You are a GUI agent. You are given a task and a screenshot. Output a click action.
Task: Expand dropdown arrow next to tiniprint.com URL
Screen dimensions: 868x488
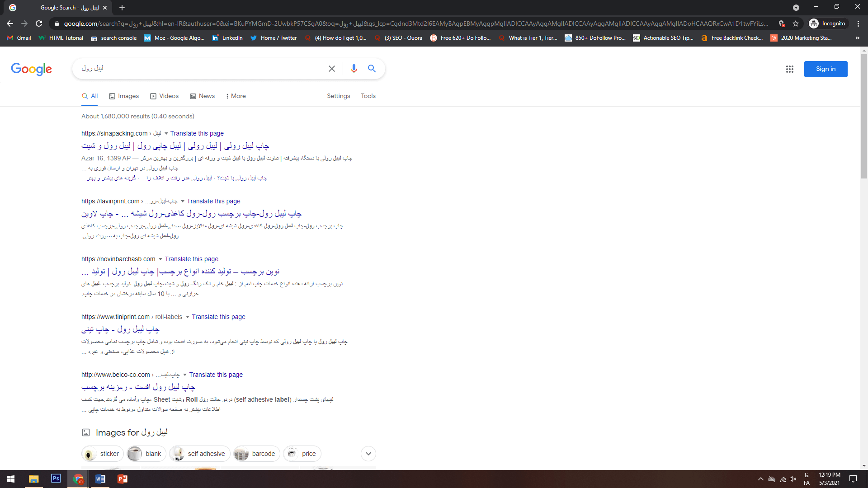(x=188, y=317)
